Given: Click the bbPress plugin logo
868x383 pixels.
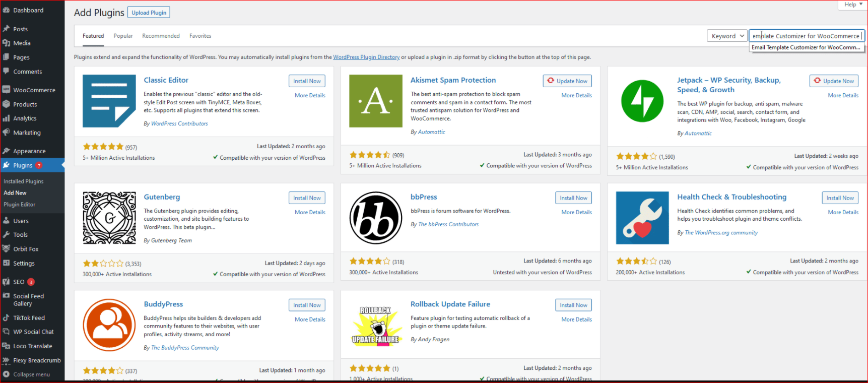Looking at the screenshot, I should [x=376, y=218].
